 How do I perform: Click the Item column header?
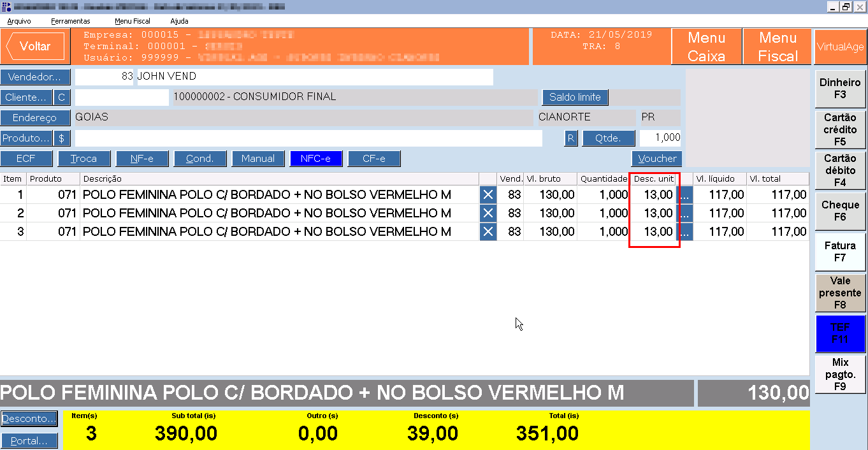coord(13,179)
